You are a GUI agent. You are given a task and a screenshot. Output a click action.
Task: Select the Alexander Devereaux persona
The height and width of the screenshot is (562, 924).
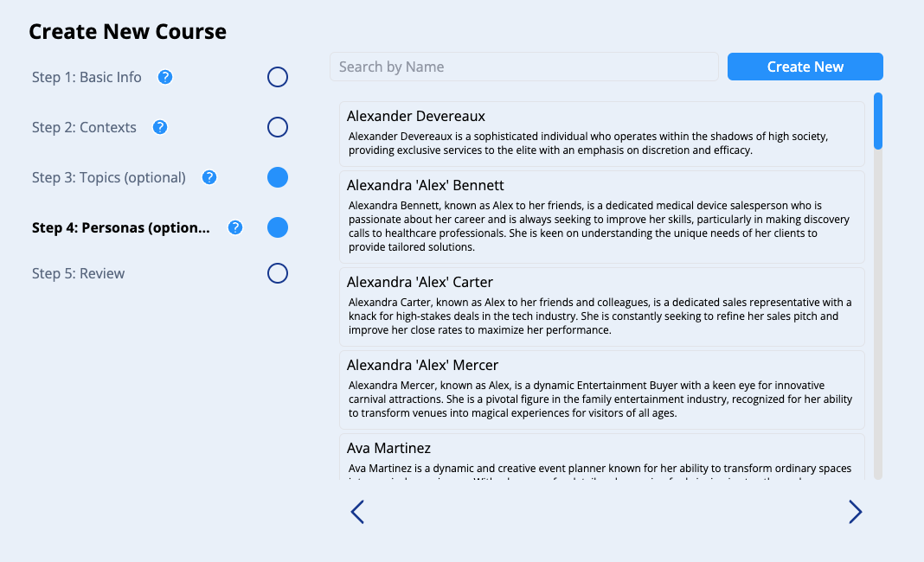[601, 133]
